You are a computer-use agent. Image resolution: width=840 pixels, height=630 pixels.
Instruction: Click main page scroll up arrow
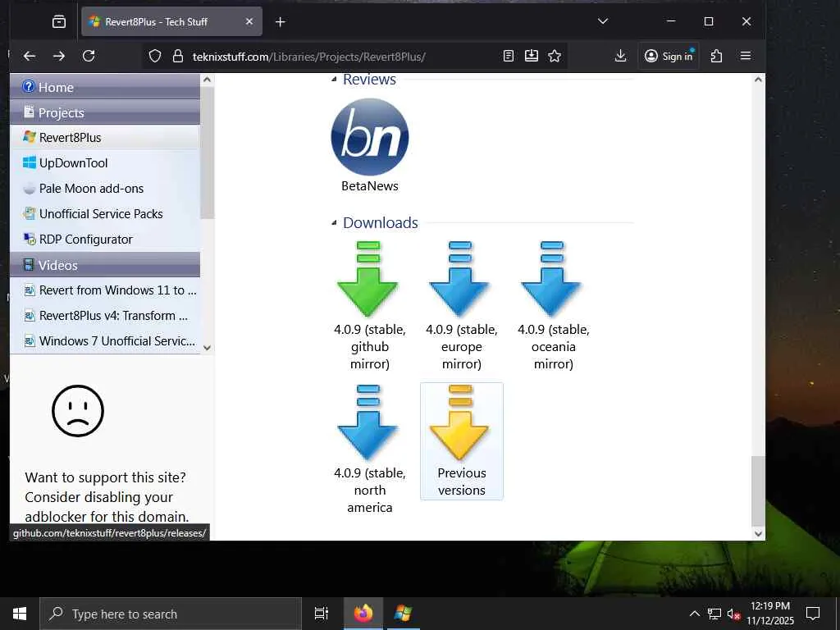pos(758,80)
